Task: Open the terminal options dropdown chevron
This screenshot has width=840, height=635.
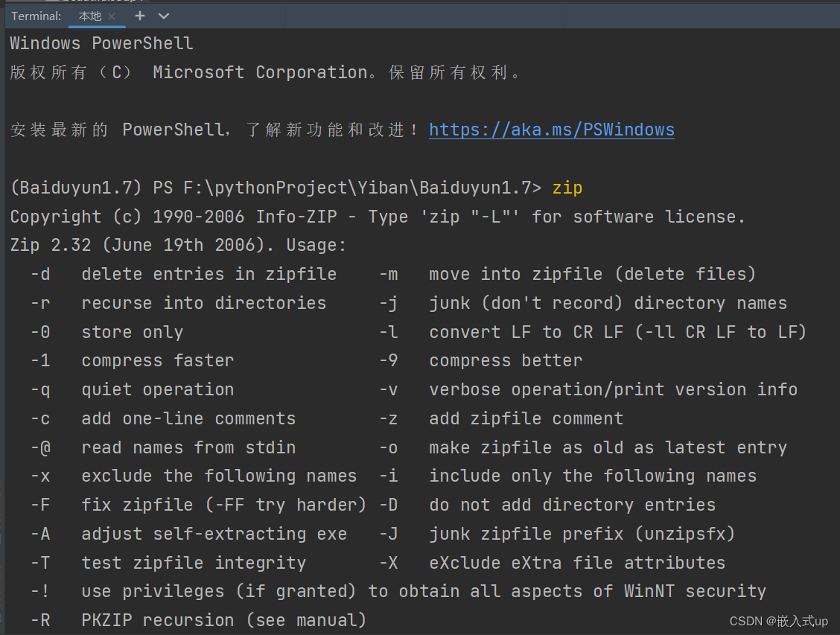Action: [x=164, y=16]
